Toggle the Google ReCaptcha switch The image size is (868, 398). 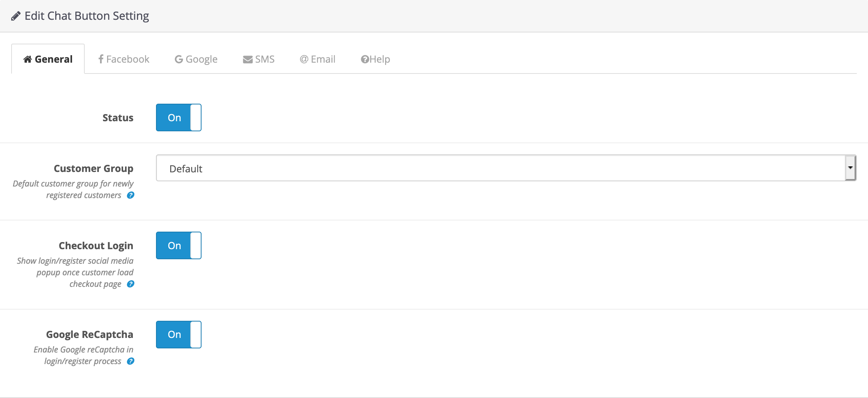click(178, 335)
